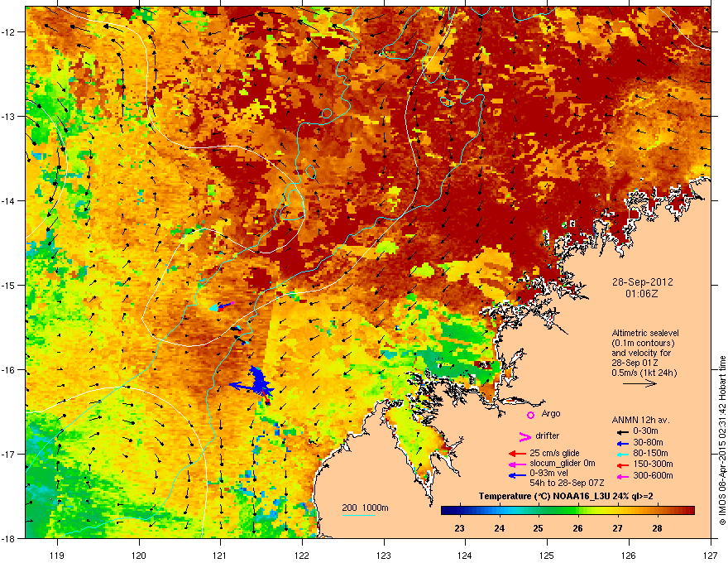
Task: Click latitude axis label -12
Action: [8, 32]
